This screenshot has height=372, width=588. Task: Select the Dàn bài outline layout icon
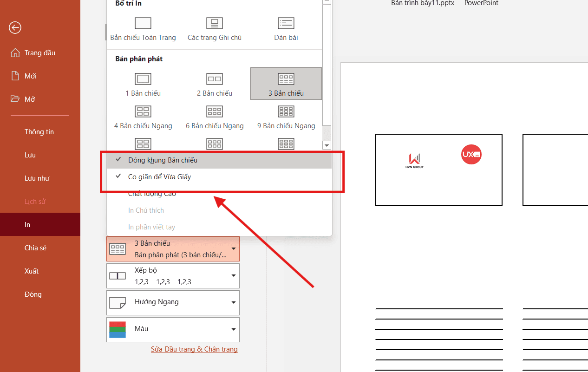pyautogui.click(x=286, y=24)
